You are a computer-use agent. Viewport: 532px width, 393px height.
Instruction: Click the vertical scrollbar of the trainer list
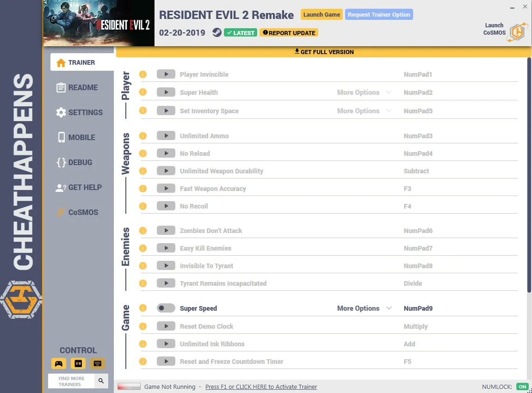529,175
